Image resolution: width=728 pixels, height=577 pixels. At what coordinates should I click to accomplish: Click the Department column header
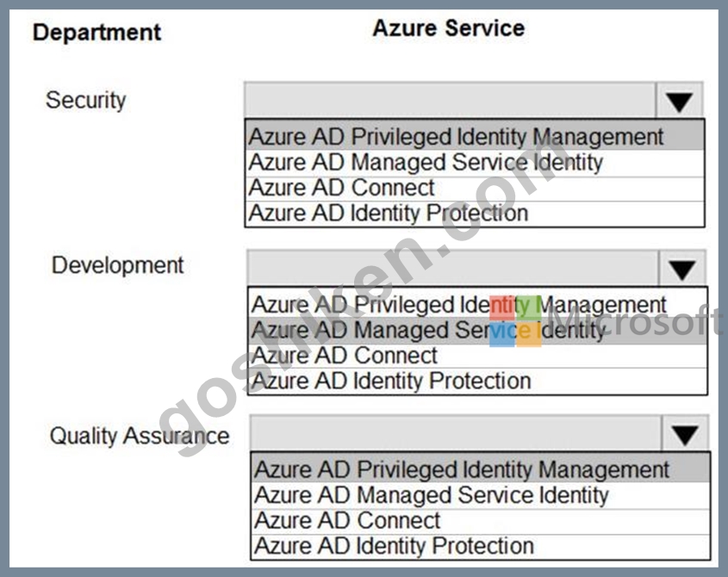(97, 33)
